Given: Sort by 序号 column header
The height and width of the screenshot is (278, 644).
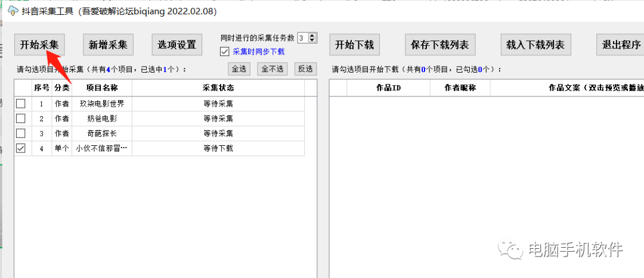Looking at the screenshot, I should (x=42, y=88).
